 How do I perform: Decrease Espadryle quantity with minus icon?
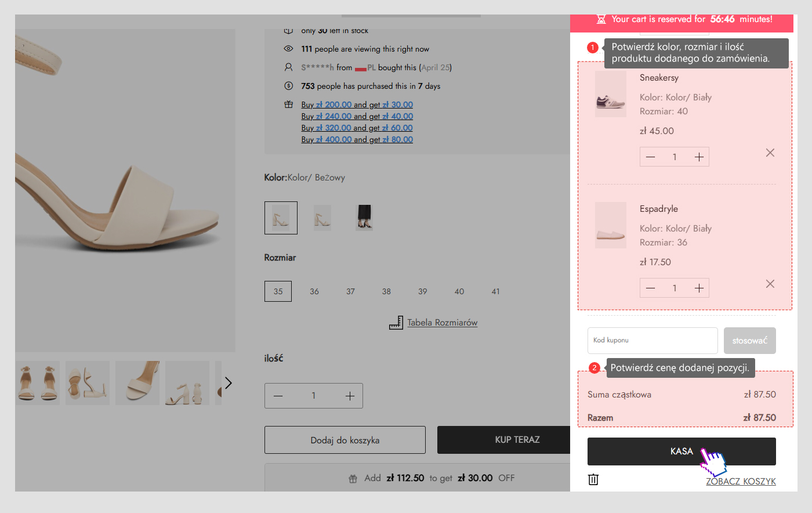650,288
